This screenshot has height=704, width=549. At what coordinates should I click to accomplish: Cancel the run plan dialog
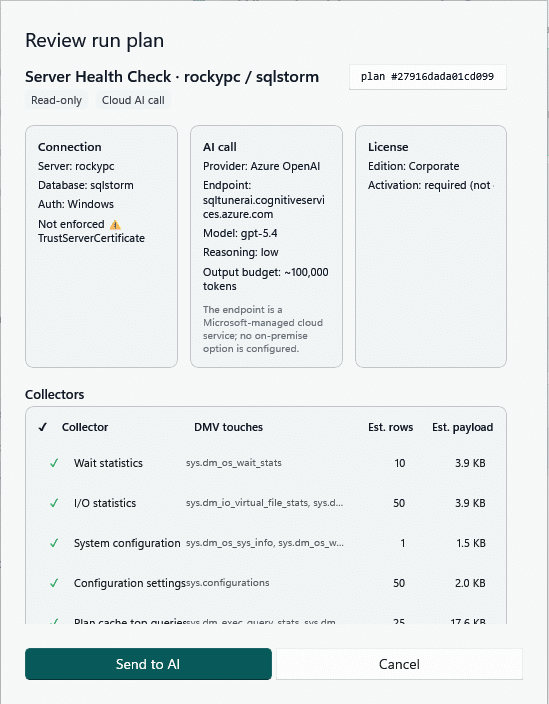399,664
